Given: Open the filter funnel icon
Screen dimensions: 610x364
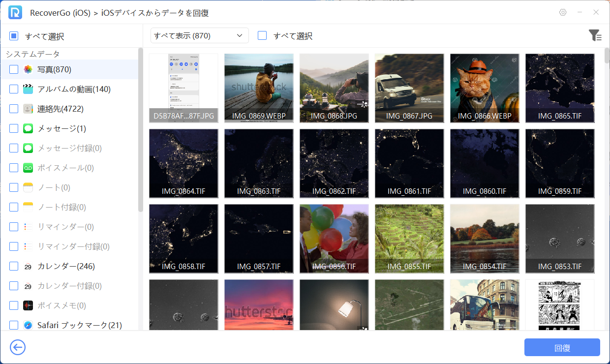Looking at the screenshot, I should [595, 35].
